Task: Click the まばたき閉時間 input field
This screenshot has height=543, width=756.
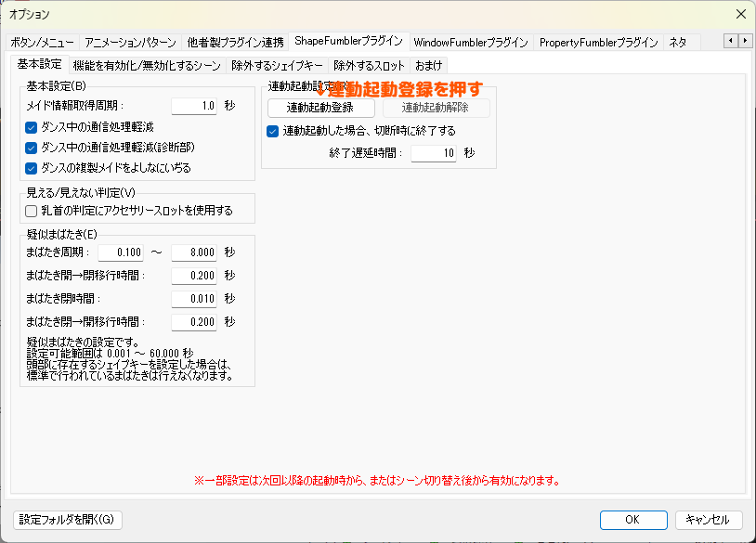Action: click(194, 299)
